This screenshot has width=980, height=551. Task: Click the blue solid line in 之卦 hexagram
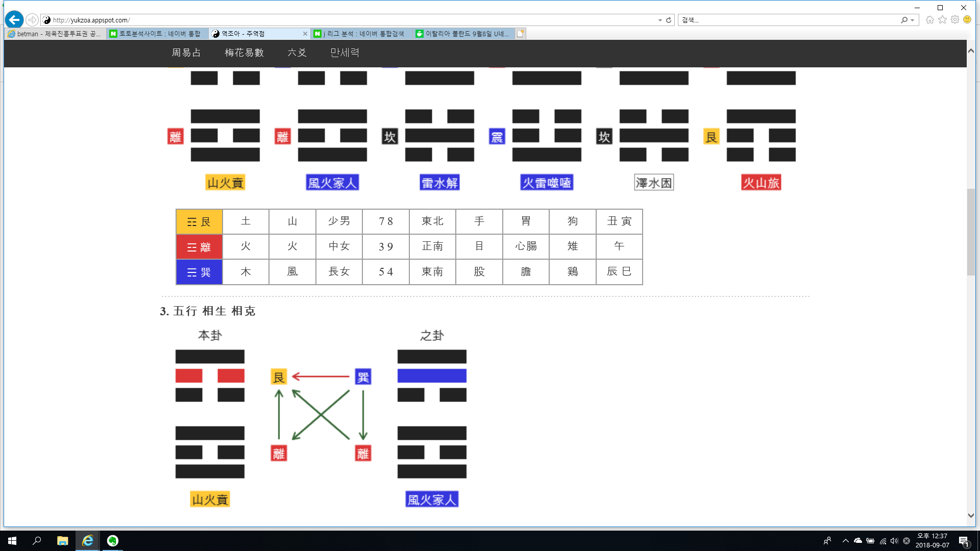point(432,376)
